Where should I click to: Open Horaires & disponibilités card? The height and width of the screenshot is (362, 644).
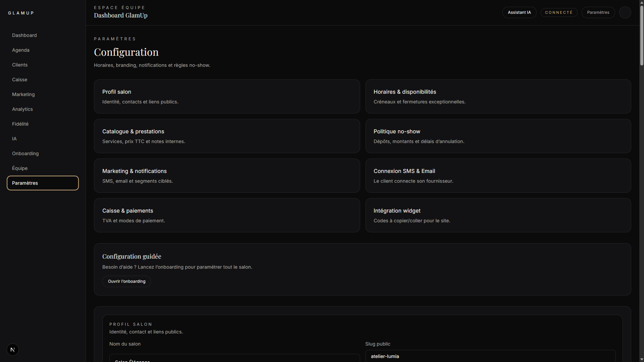click(498, 96)
